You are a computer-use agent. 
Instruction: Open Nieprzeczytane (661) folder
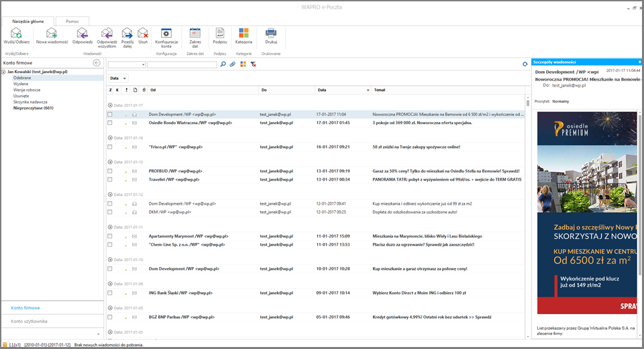34,108
